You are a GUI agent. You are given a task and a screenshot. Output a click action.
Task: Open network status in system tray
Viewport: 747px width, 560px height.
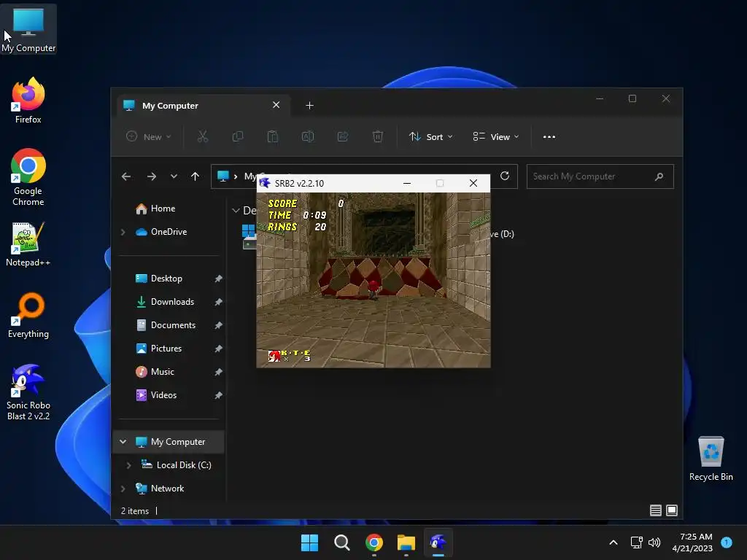pos(636,542)
